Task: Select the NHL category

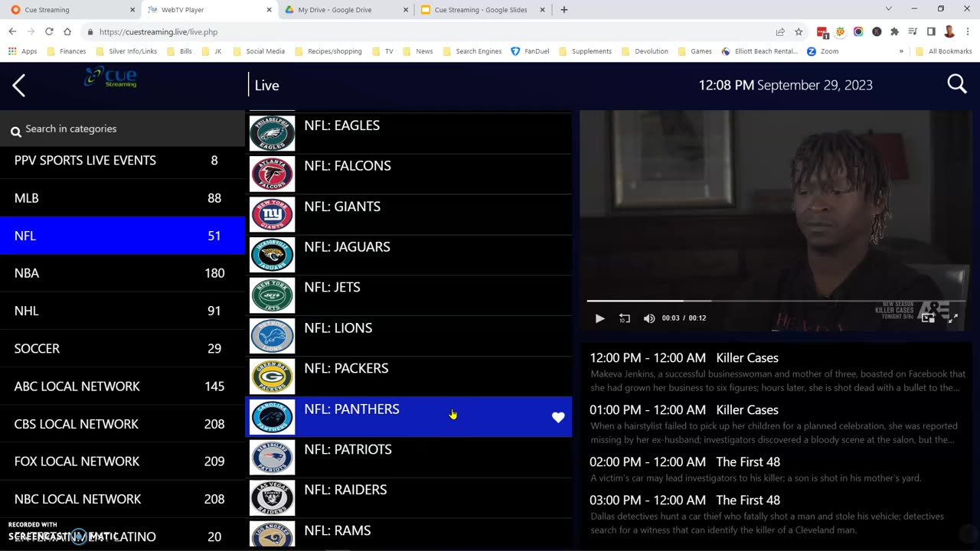Action: click(122, 311)
